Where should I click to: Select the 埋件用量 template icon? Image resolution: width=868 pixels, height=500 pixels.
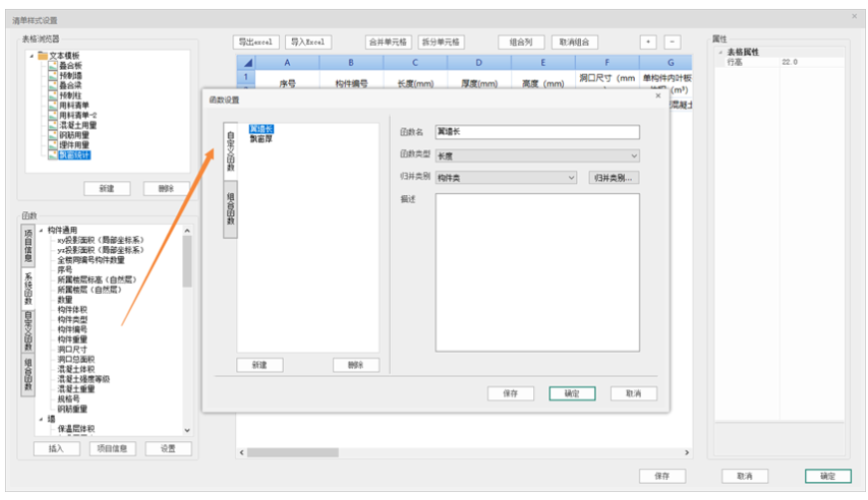pos(53,144)
